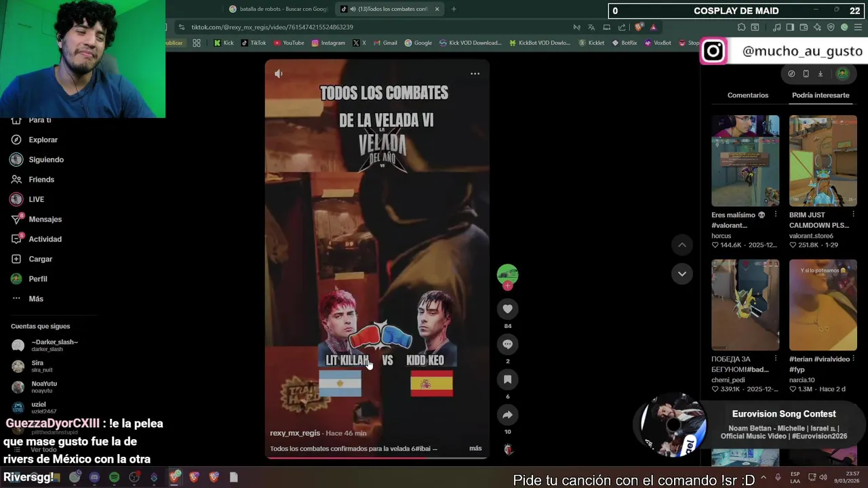Open Explorar in the TikTok sidebar

pyautogui.click(x=35, y=140)
